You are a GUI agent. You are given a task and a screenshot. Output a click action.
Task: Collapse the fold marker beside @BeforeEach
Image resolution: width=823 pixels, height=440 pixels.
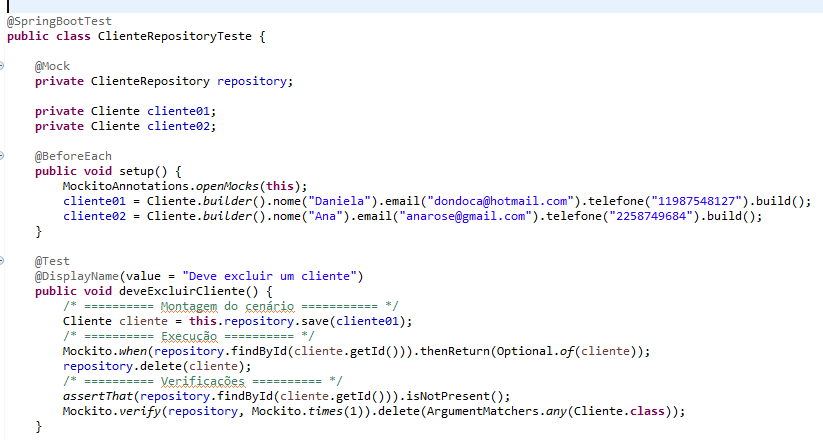tap(2, 156)
